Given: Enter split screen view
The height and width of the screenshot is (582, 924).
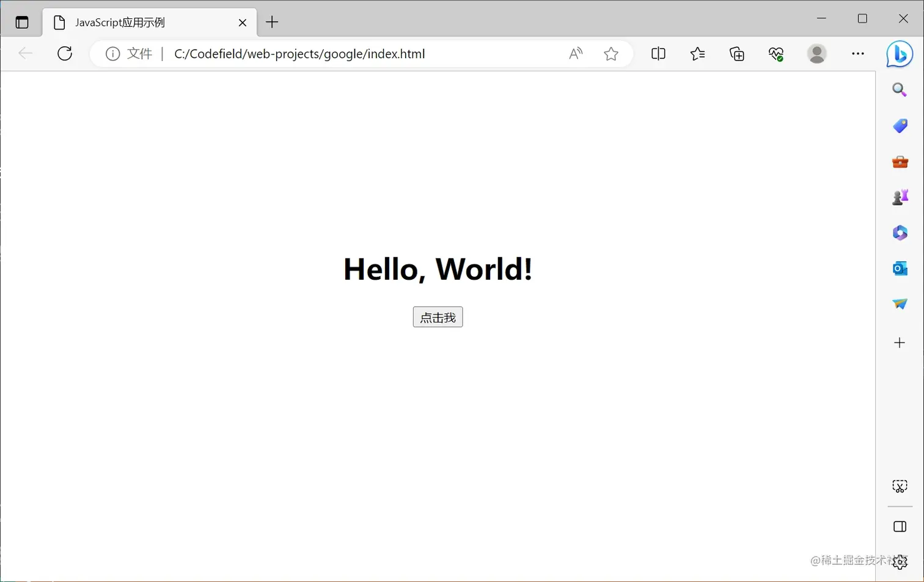Looking at the screenshot, I should coord(658,54).
